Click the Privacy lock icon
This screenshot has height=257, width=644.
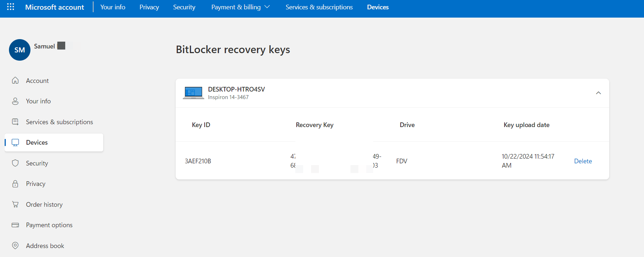coord(15,184)
